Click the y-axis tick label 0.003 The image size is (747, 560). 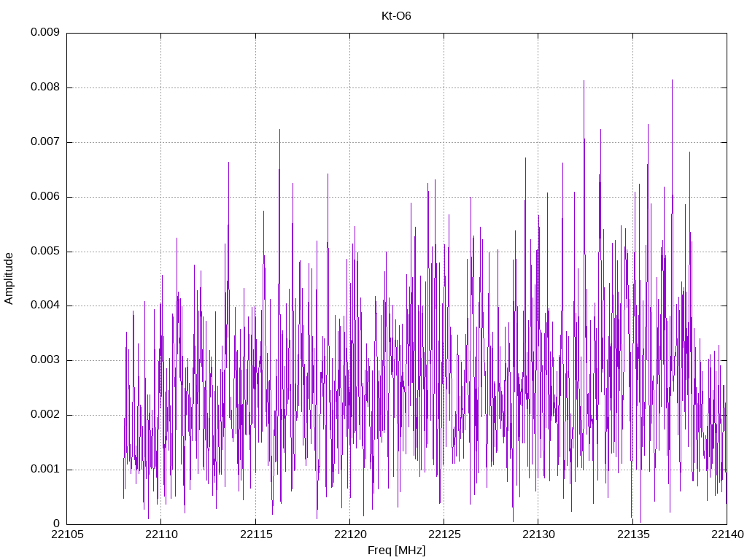45,360
